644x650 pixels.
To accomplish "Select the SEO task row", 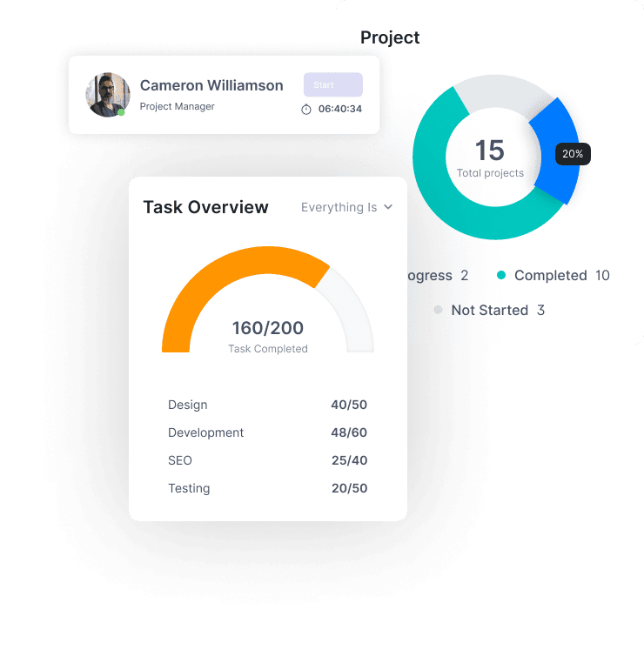I will pos(267,460).
